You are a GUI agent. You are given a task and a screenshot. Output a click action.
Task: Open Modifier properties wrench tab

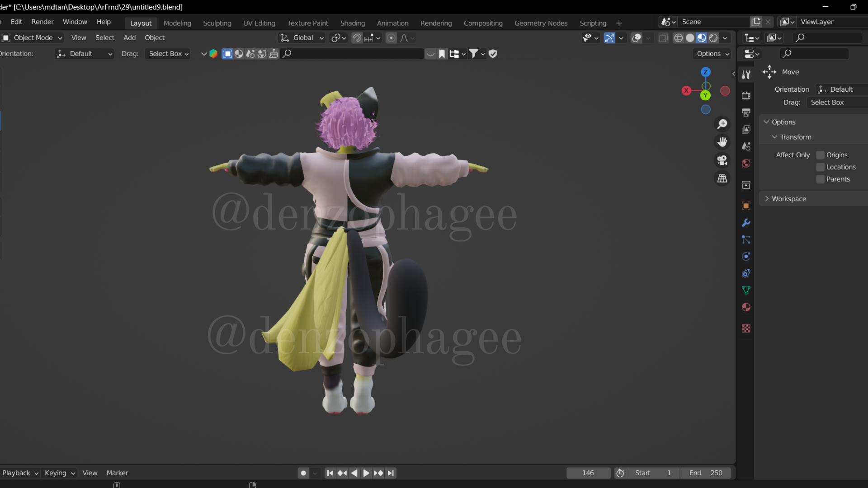tap(746, 223)
